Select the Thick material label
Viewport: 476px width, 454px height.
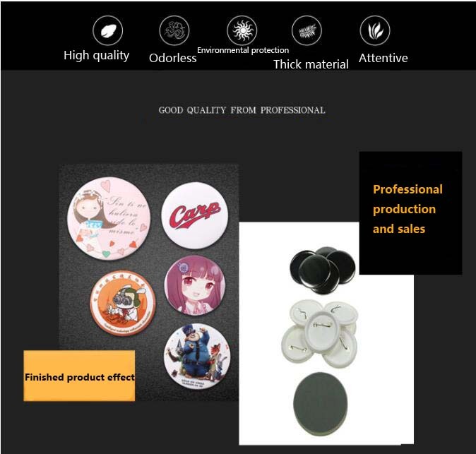tap(311, 64)
